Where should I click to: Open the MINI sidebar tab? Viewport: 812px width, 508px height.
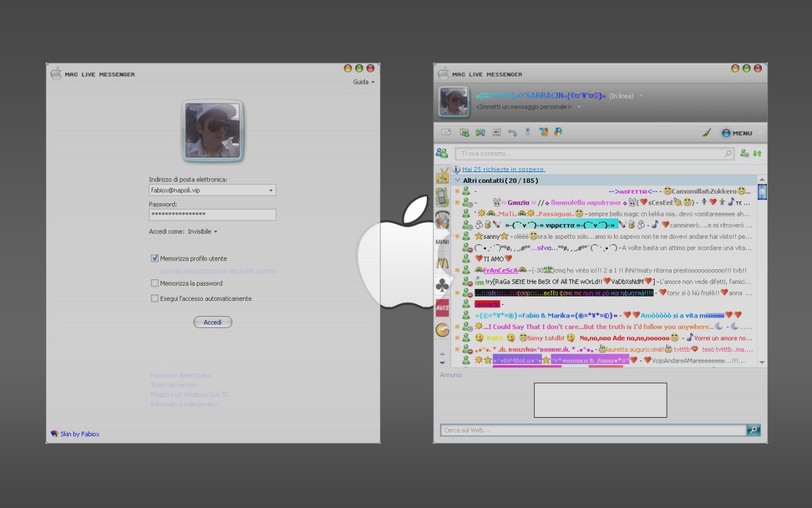point(442,242)
